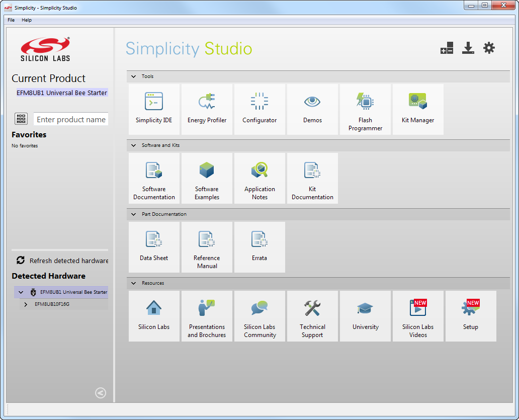This screenshot has width=519, height=420.
Task: Expand the EFM8UB10F16G tree node
Action: click(26, 304)
